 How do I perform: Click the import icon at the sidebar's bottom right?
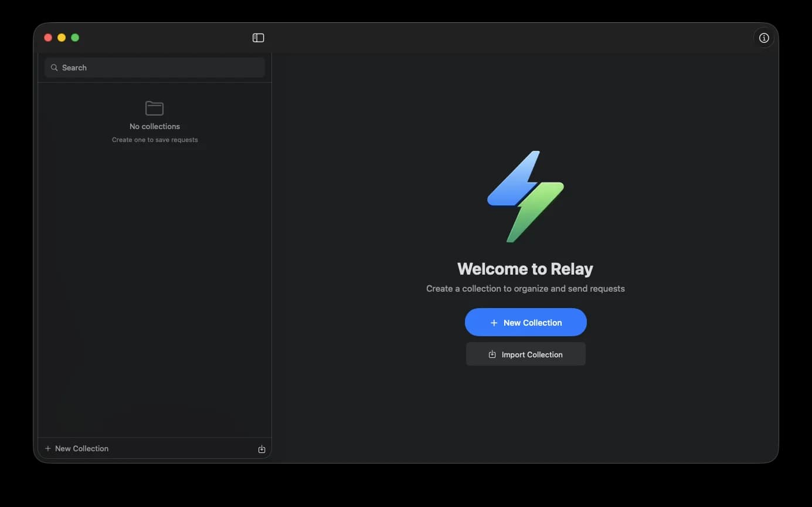point(261,448)
